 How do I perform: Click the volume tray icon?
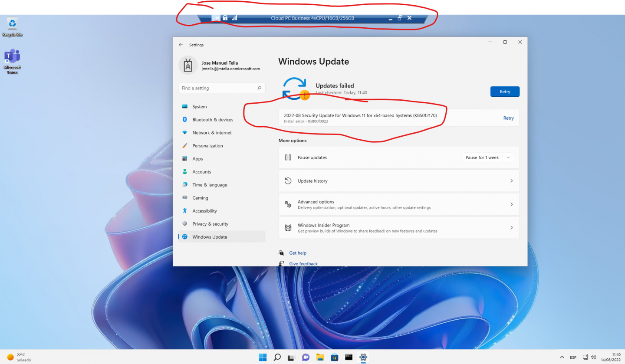[593, 357]
